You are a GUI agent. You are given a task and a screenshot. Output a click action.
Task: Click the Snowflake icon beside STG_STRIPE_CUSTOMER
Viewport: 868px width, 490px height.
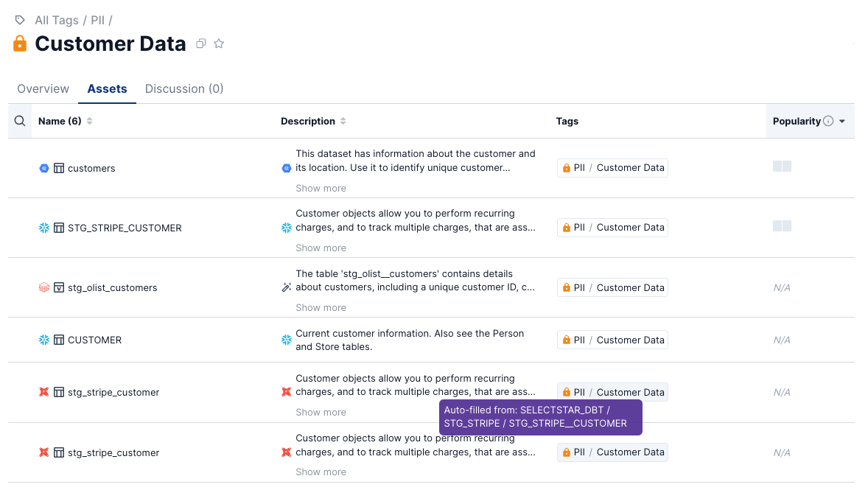pyautogui.click(x=44, y=228)
